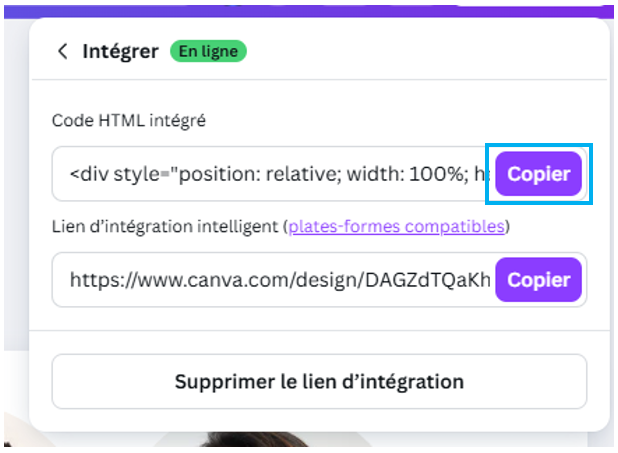Click the purple bar above the panel
Viewport: 618px width, 453px height.
coord(300,7)
